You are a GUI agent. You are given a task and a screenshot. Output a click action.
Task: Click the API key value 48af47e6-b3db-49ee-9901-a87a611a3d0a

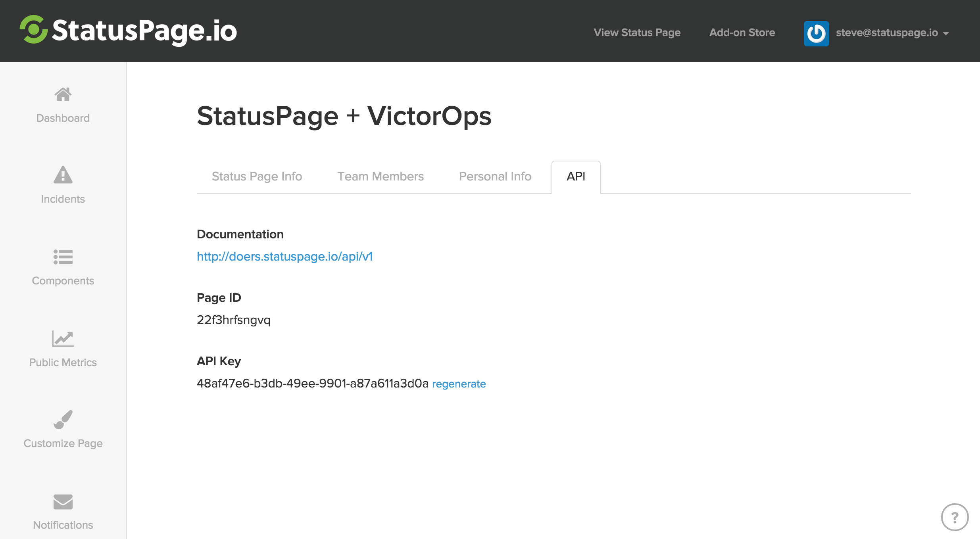(313, 384)
